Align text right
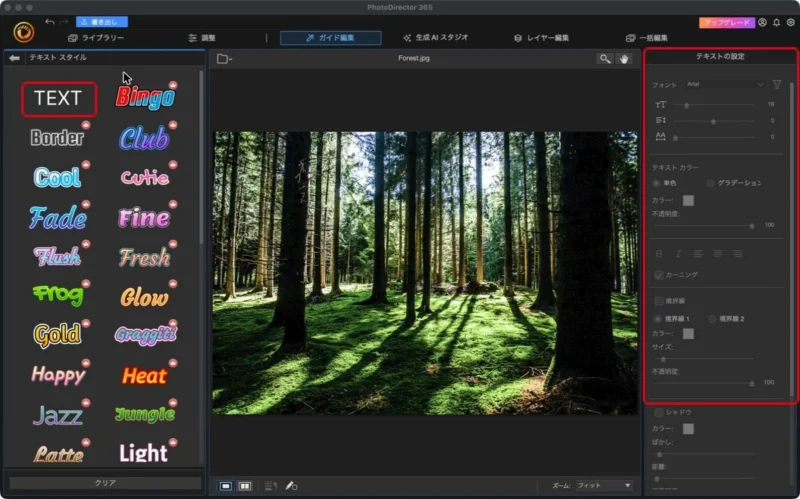The height and width of the screenshot is (499, 800). 737,254
